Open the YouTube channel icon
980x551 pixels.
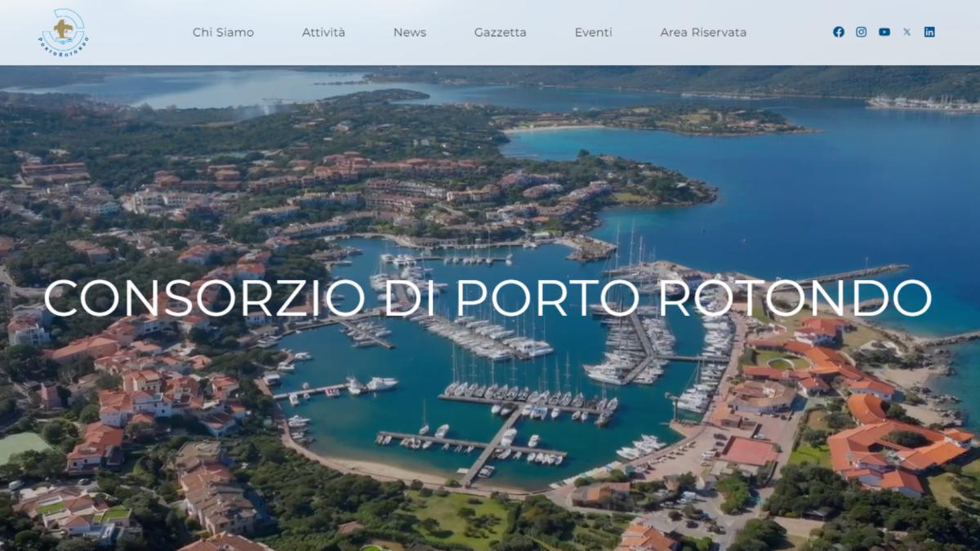pyautogui.click(x=884, y=32)
